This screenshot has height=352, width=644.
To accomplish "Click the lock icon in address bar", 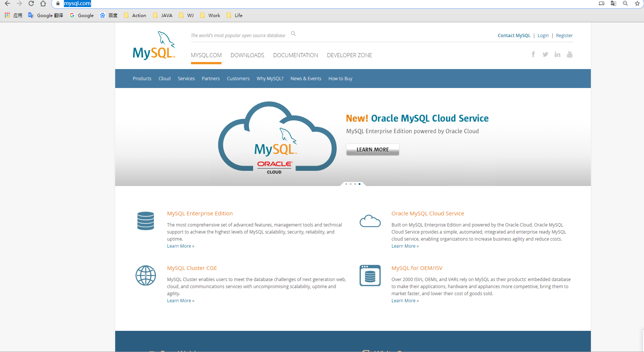I will pyautogui.click(x=58, y=3).
